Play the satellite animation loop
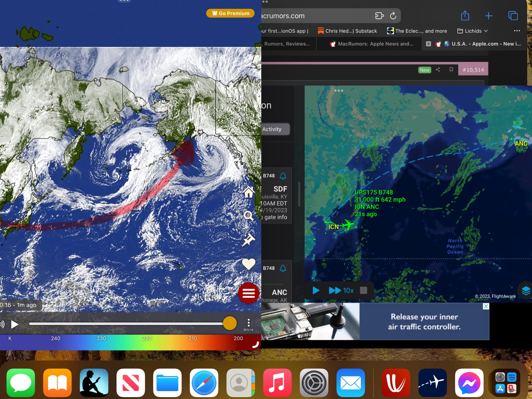The width and height of the screenshot is (532, 399). click(15, 324)
